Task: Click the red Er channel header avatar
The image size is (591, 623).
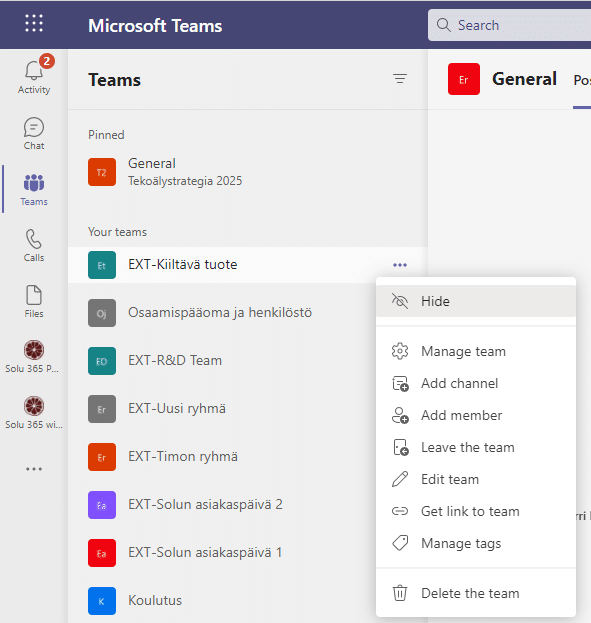Action: [464, 79]
